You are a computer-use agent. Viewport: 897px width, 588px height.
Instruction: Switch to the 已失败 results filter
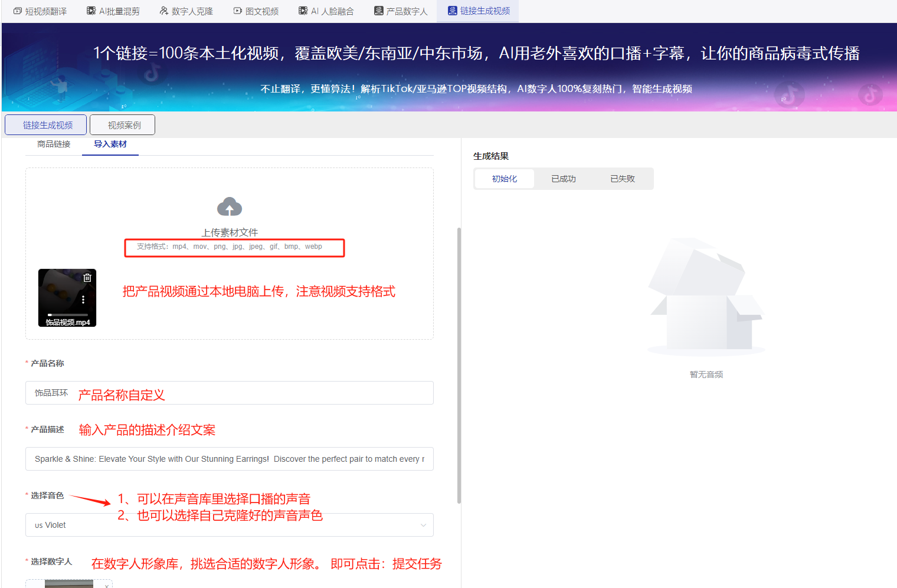(623, 178)
